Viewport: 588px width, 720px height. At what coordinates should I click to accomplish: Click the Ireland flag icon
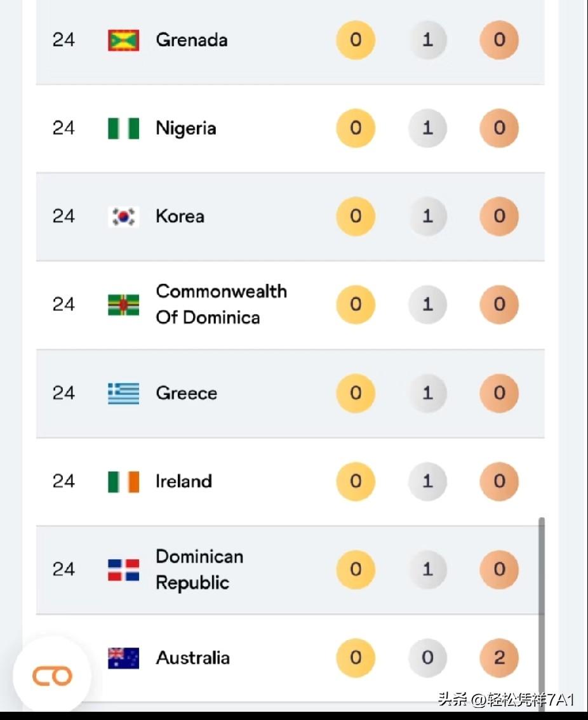124,482
